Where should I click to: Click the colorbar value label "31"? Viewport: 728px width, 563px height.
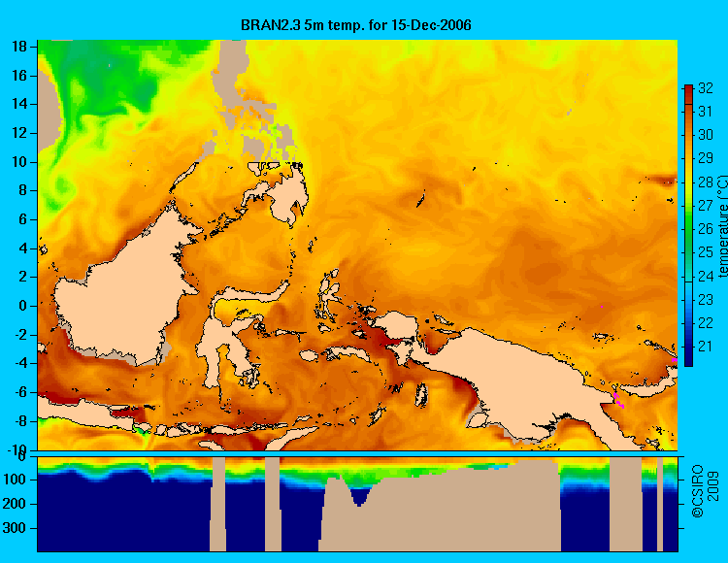[x=706, y=111]
